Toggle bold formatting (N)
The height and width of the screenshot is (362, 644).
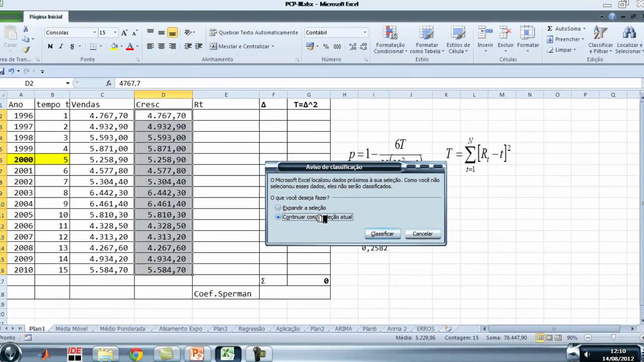(x=50, y=46)
